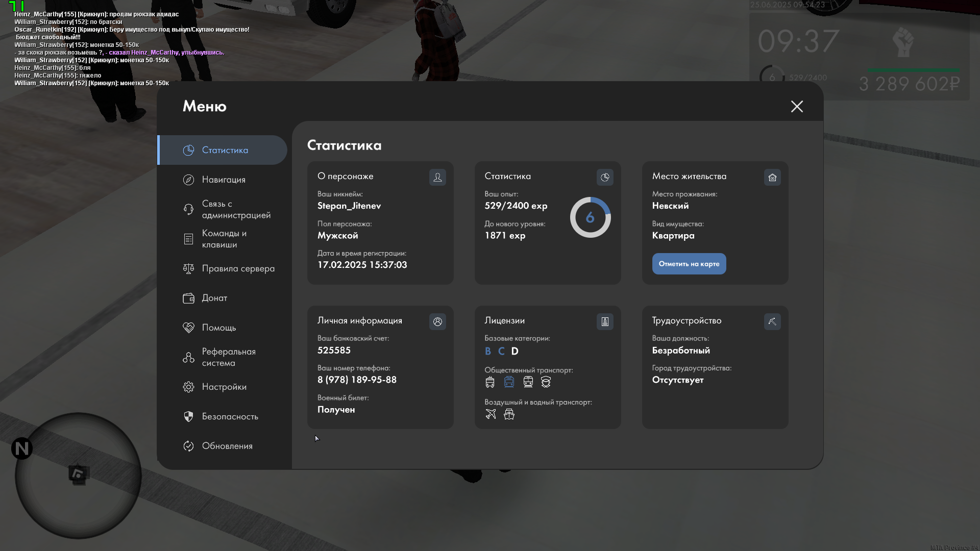Screen dimensions: 980x551
Task: Click the first bus license icon
Action: point(490,382)
